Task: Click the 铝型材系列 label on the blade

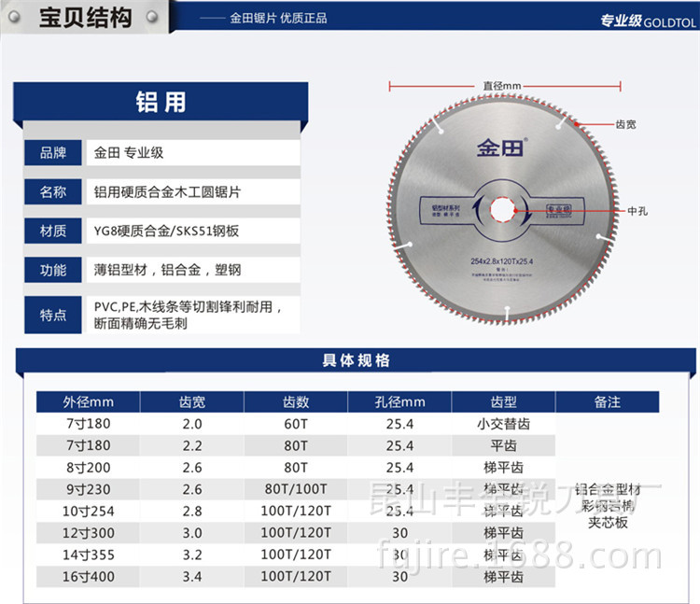Action: pos(445,207)
